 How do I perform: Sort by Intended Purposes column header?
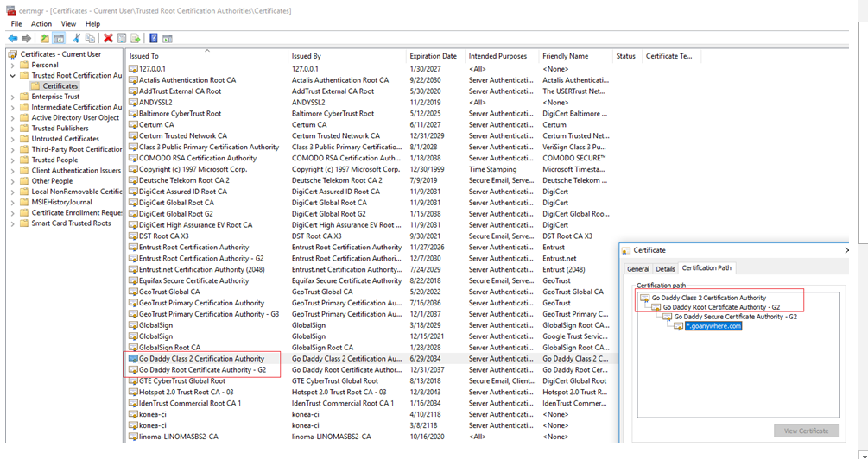point(502,56)
